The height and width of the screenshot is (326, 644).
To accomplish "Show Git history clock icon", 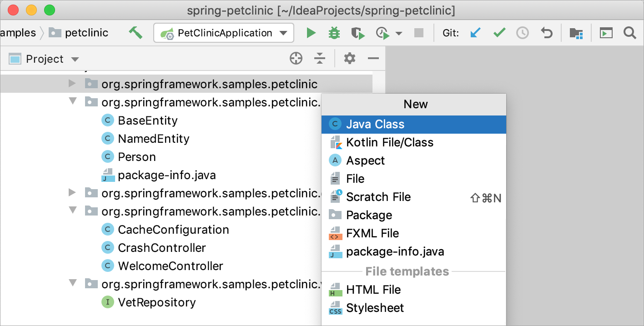I will (523, 33).
